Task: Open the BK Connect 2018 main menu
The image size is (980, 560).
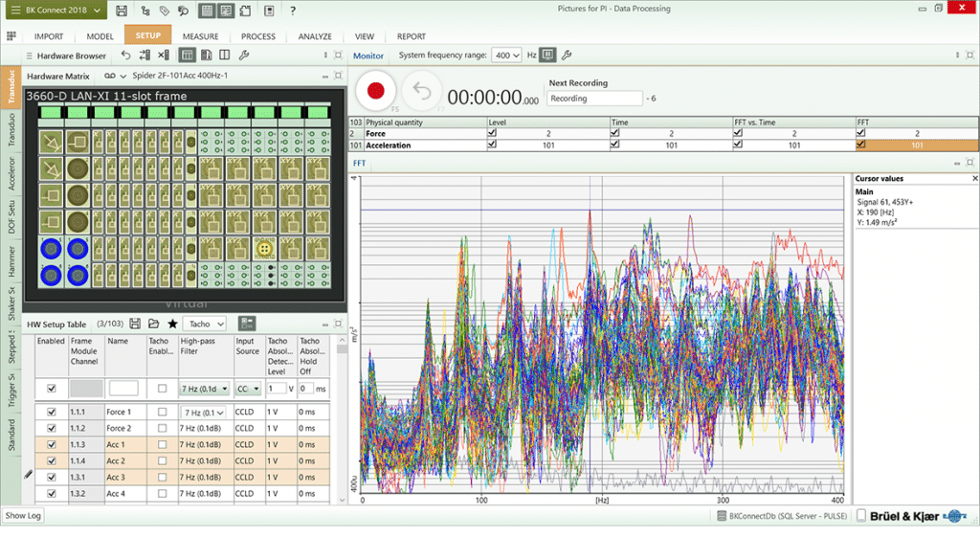Action: (x=54, y=11)
